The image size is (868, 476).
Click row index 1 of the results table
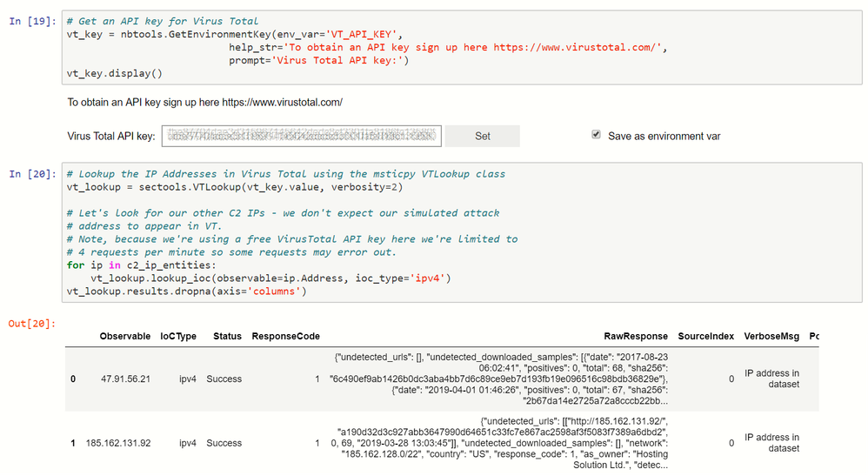click(x=73, y=443)
